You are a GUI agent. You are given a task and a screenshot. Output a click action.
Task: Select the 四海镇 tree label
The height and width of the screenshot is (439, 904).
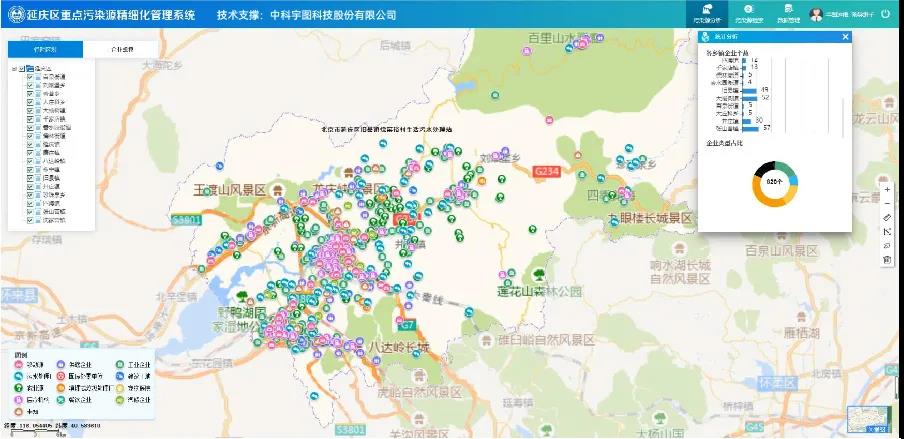coord(51,203)
